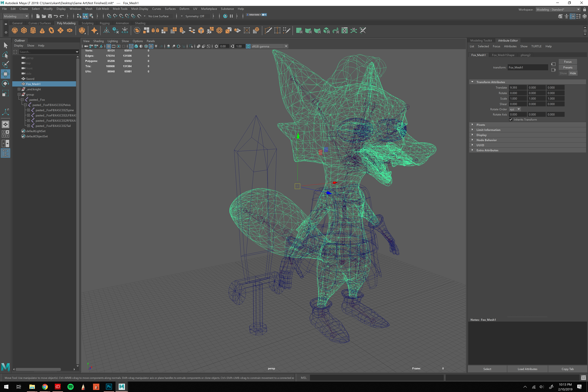Toggle use all lights bulb icon
The height and width of the screenshot is (392, 588).
pyautogui.click(x=156, y=46)
